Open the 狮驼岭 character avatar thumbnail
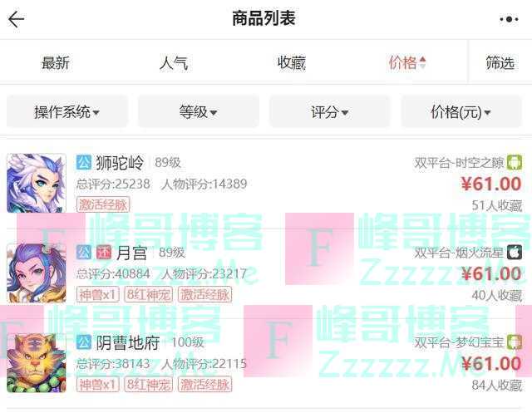Screen dimensions: 532x413 click(37, 183)
